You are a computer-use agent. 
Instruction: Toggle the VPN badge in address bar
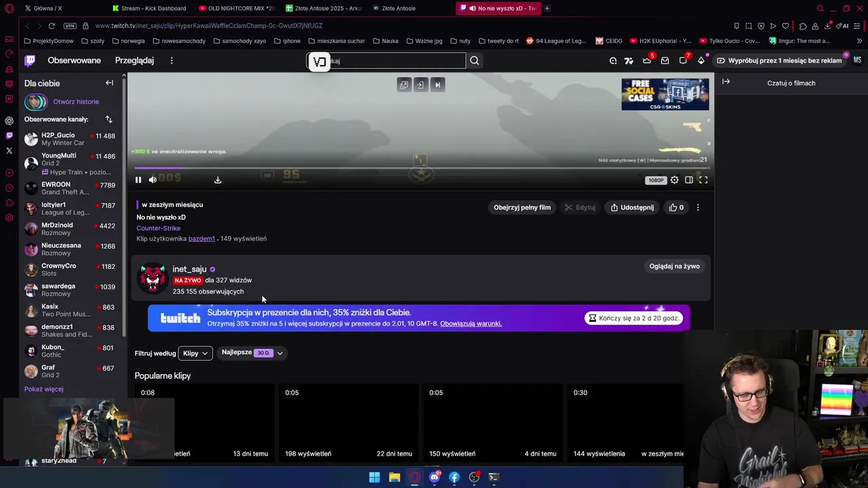[70, 26]
